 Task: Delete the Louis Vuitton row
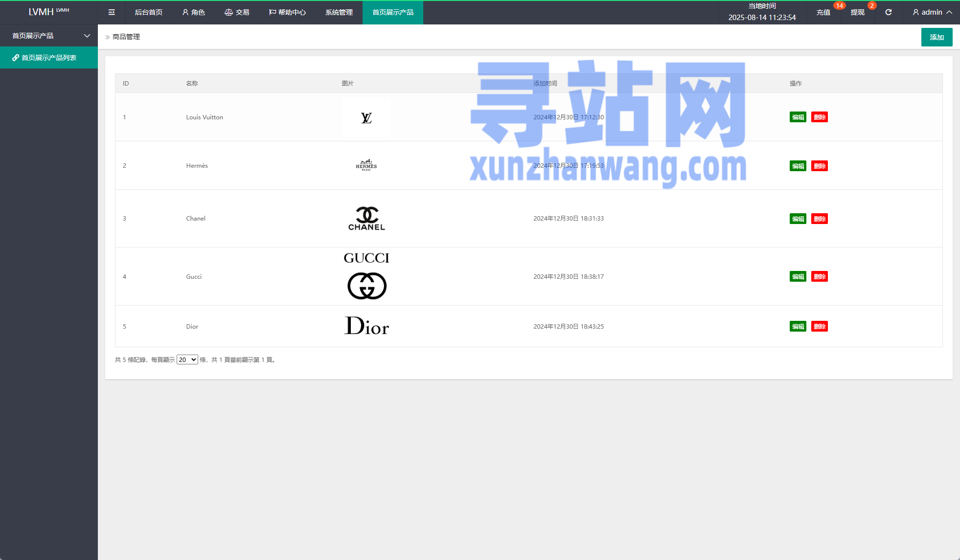[820, 117]
